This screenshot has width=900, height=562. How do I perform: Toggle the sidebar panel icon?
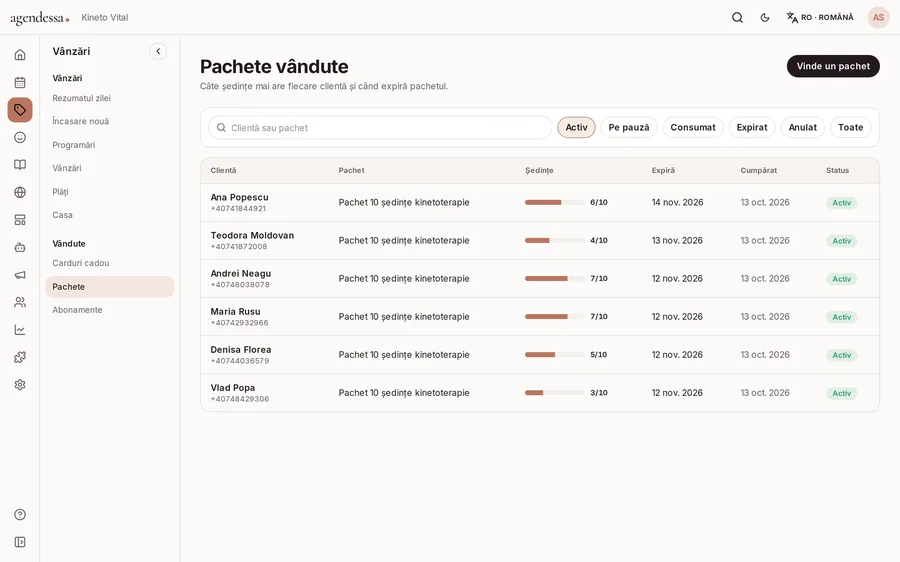[20, 542]
